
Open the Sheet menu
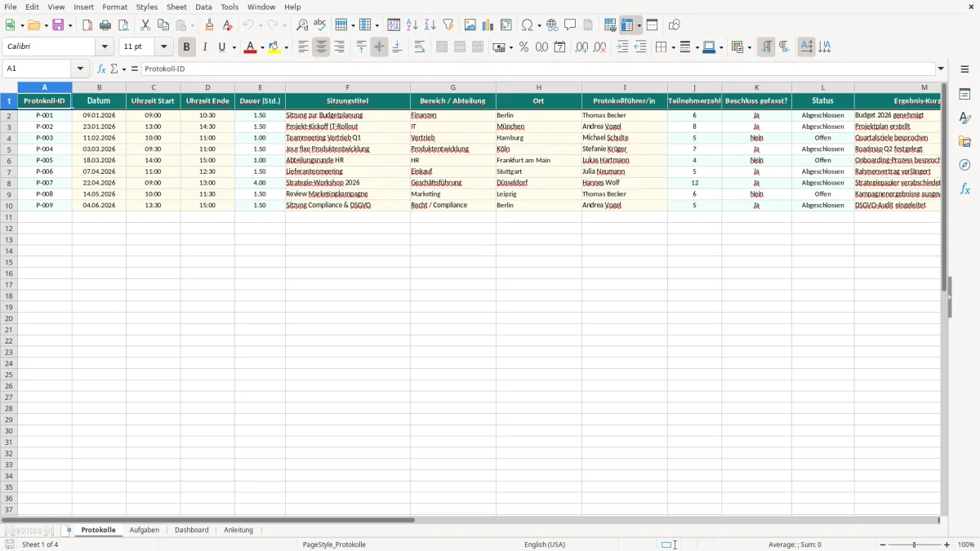176,7
